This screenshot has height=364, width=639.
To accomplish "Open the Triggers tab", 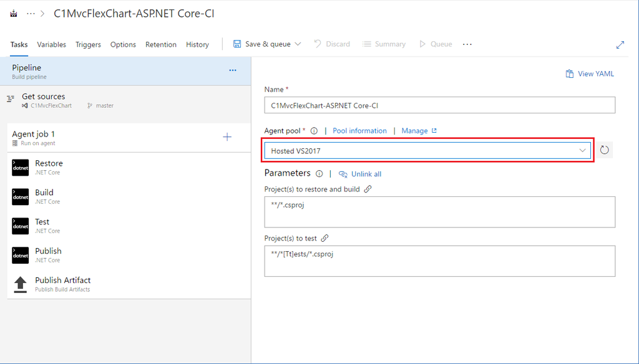I will click(x=88, y=44).
